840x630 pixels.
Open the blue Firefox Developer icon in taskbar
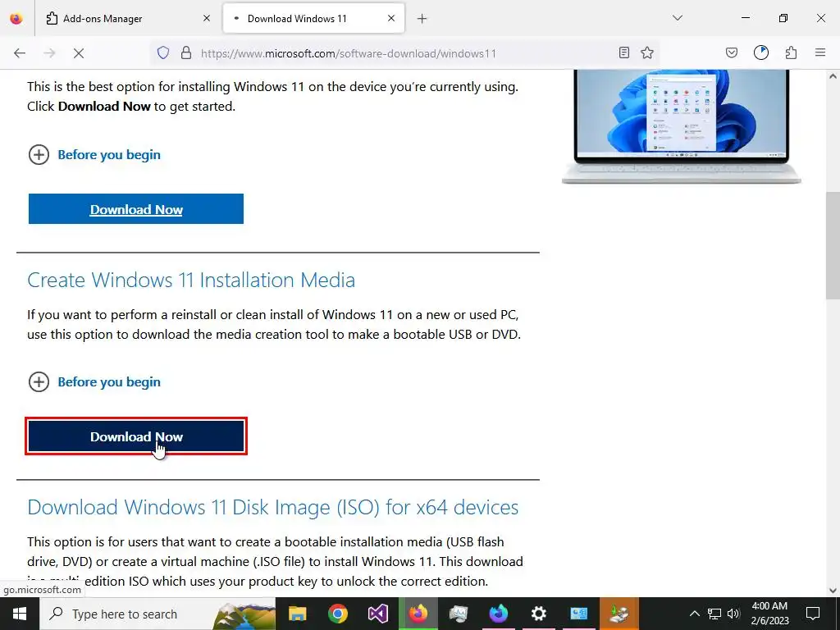(x=498, y=614)
